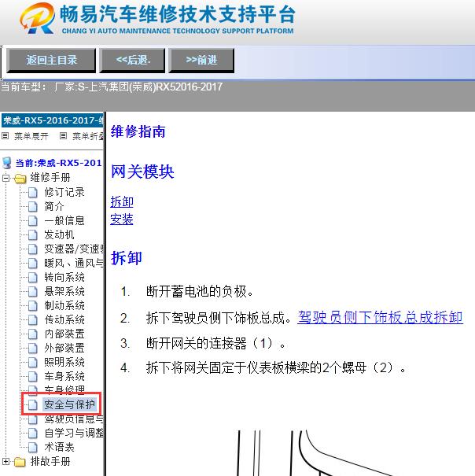Click the page icon next to 修订记录
This screenshot has width=475, height=476.
tap(32, 193)
